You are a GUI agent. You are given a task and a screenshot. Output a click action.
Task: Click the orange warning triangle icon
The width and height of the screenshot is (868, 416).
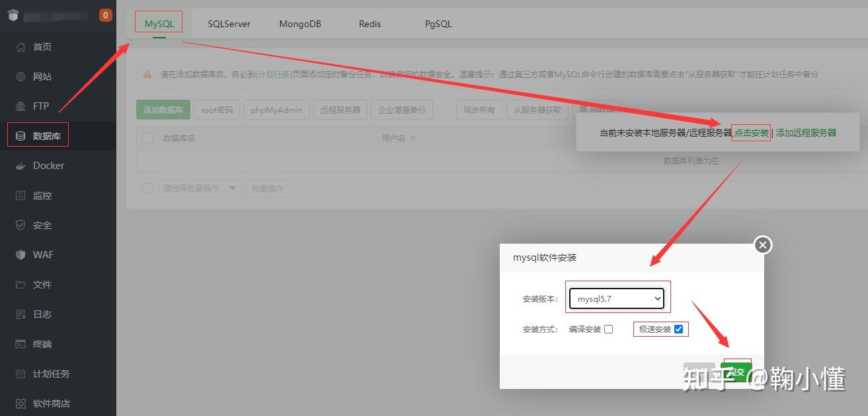(147, 74)
